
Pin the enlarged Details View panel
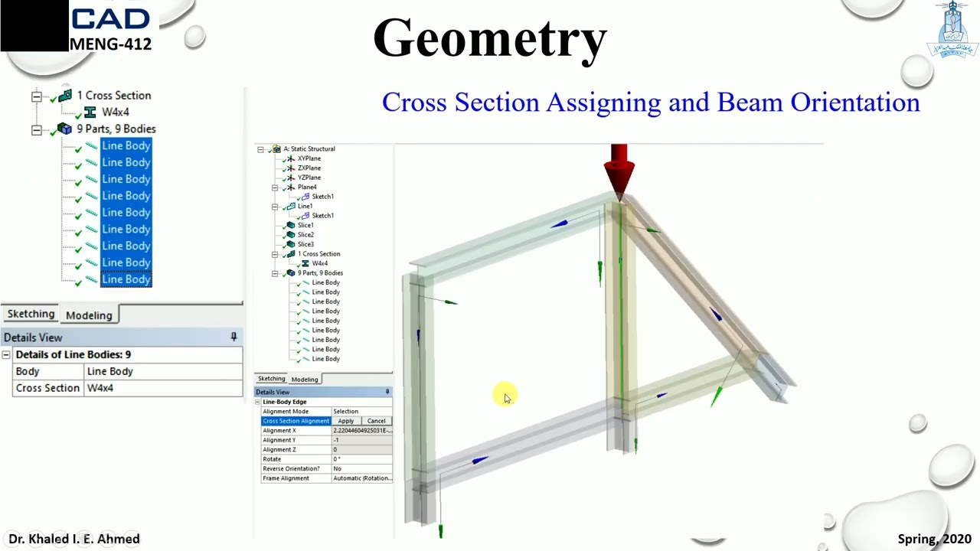(234, 337)
